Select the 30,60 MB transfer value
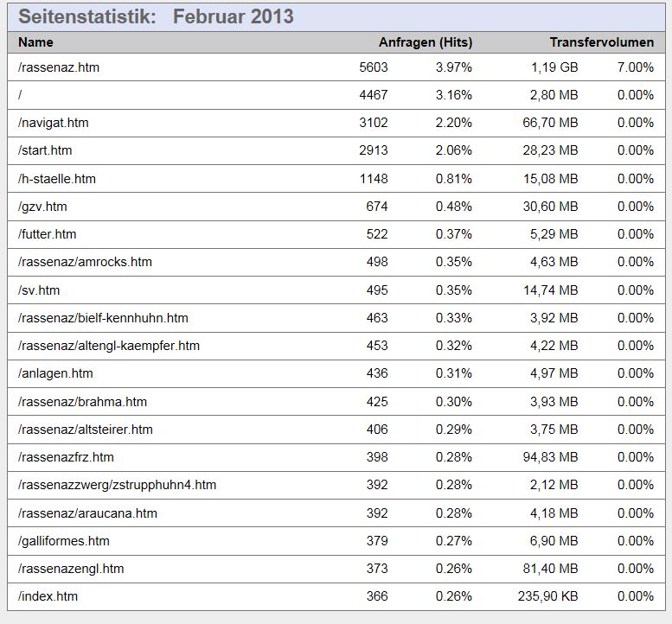The width and height of the screenshot is (672, 624). click(550, 207)
